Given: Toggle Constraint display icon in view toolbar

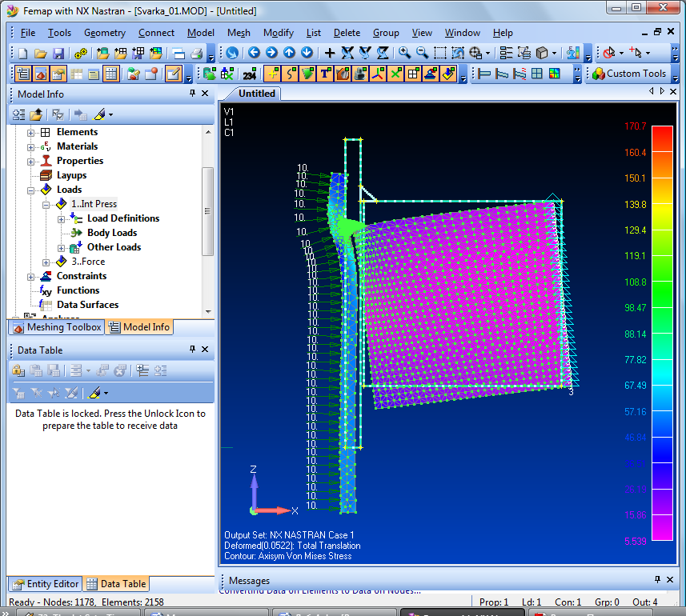Looking at the screenshot, I should (x=431, y=74).
